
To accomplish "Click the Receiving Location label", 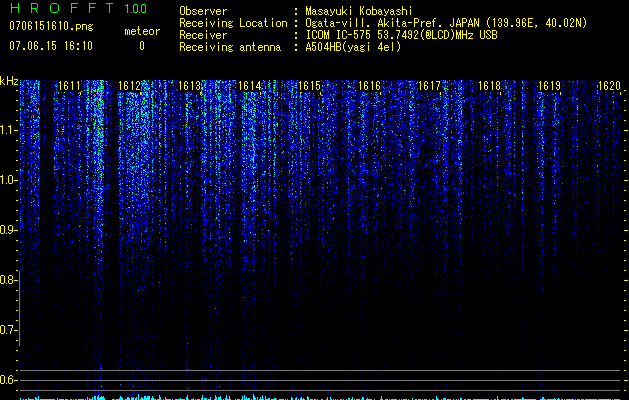I will (233, 23).
